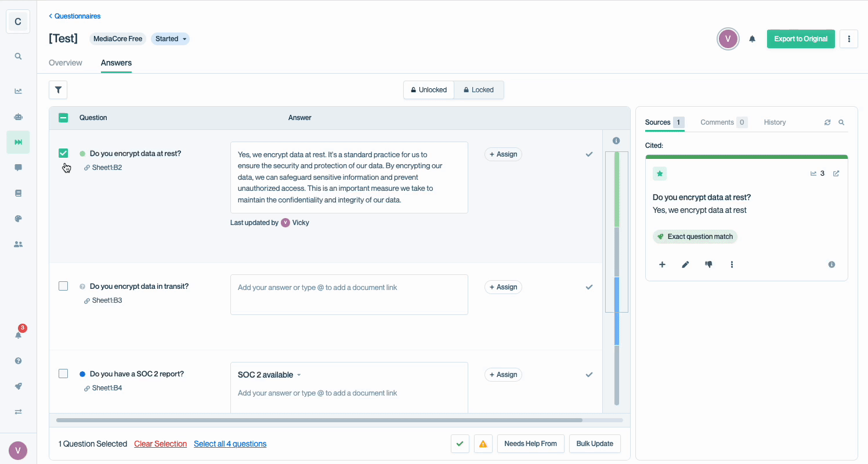The image size is (868, 464).
Task: Open the user avatar at sidebar bottom
Action: [18, 450]
